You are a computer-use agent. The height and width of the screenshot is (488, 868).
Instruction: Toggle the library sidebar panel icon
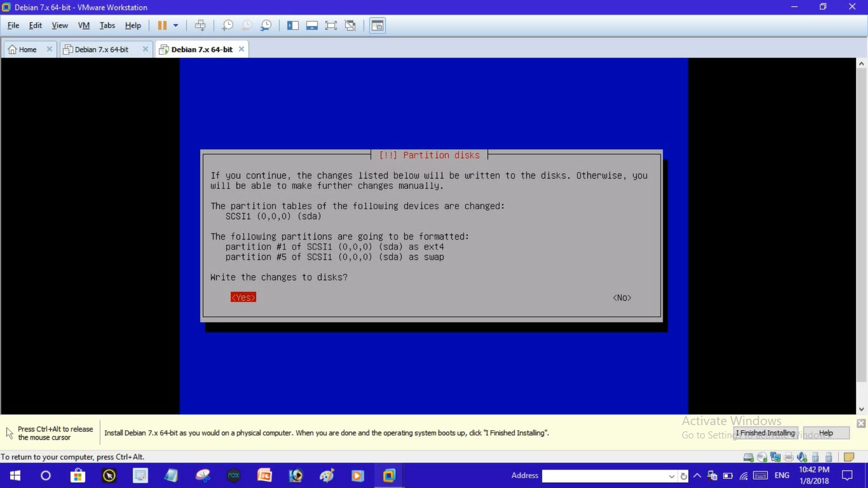click(293, 25)
